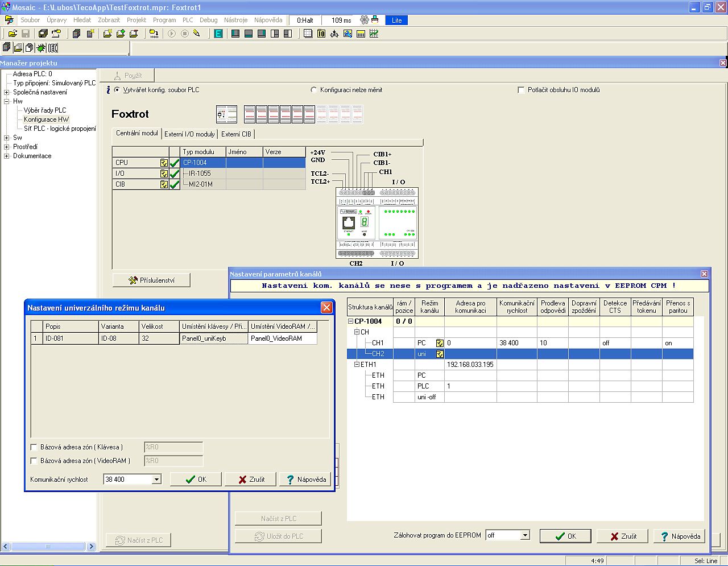This screenshot has width=728, height=566.
Task: Click Zrušit in universal mode dialog
Action: [251, 480]
